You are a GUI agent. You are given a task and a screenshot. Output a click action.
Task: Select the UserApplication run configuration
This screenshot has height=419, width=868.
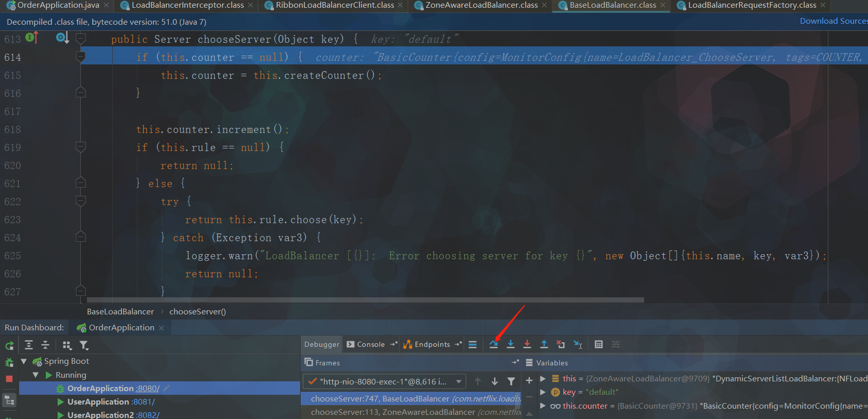click(98, 402)
